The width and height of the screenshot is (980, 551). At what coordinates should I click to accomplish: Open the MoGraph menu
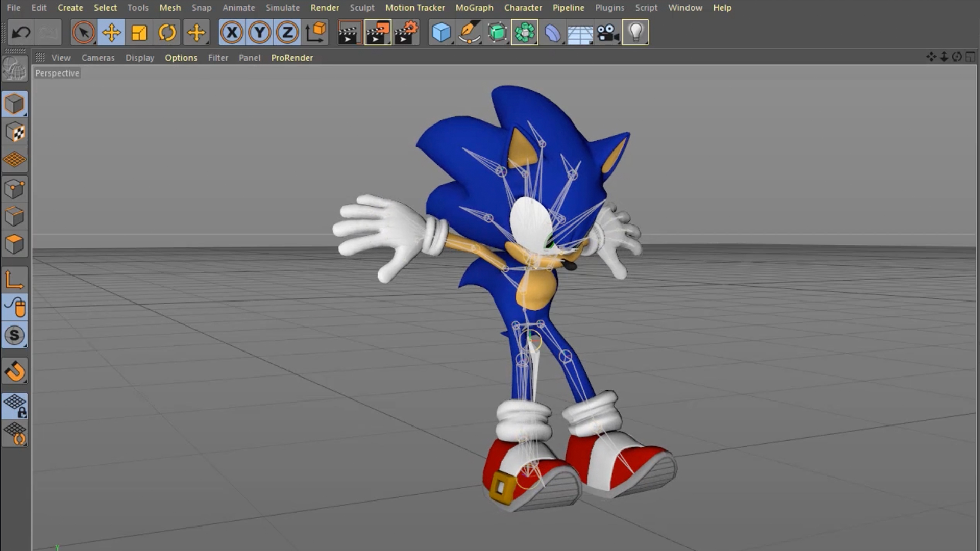[x=474, y=8]
